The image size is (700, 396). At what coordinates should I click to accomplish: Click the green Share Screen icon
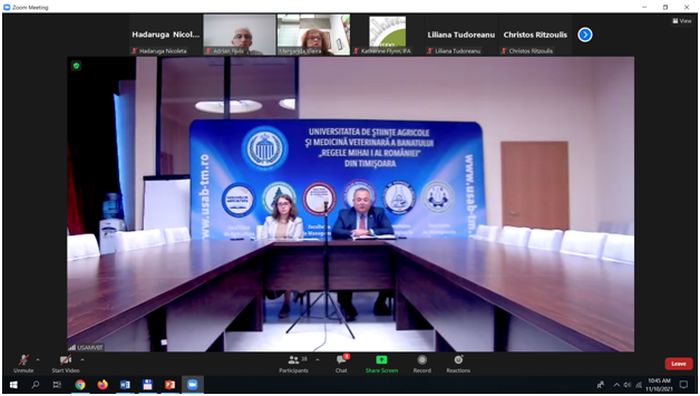[381, 360]
